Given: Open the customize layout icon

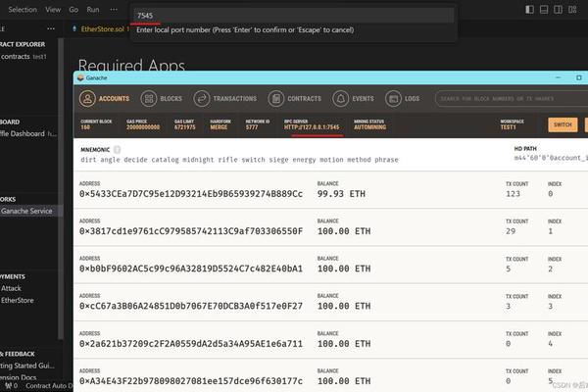Looking at the screenshot, I should click(572, 10).
